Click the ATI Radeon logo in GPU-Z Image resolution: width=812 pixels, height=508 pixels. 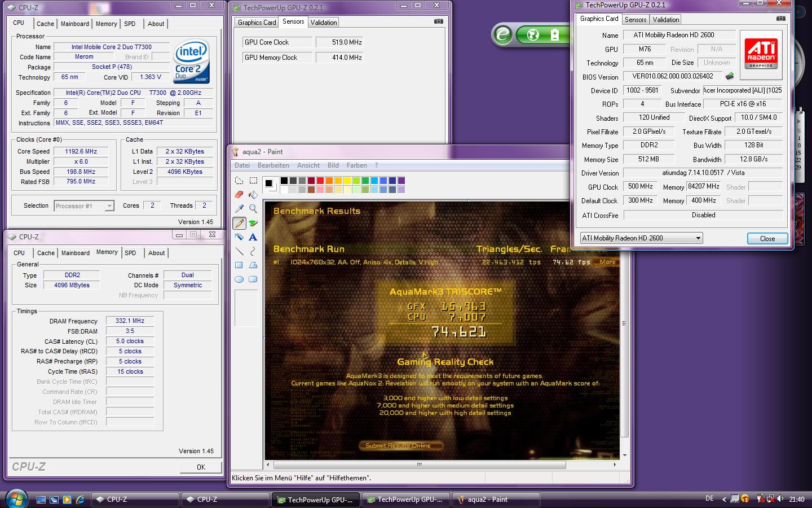(x=761, y=54)
